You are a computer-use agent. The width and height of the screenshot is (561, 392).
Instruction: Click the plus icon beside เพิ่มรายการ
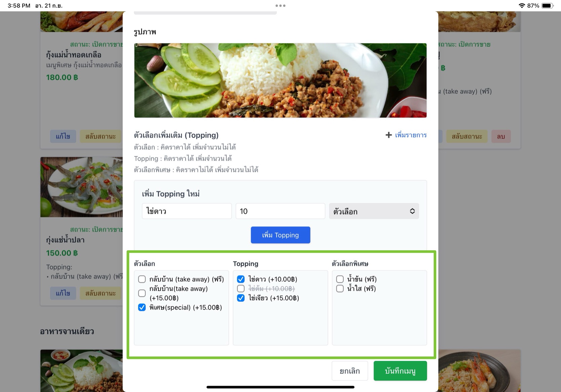pos(388,135)
